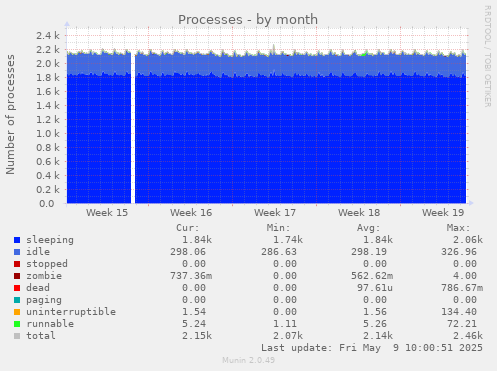Select the 'idle' legend label
Viewport: 497px width, 371px height.
coord(38,252)
